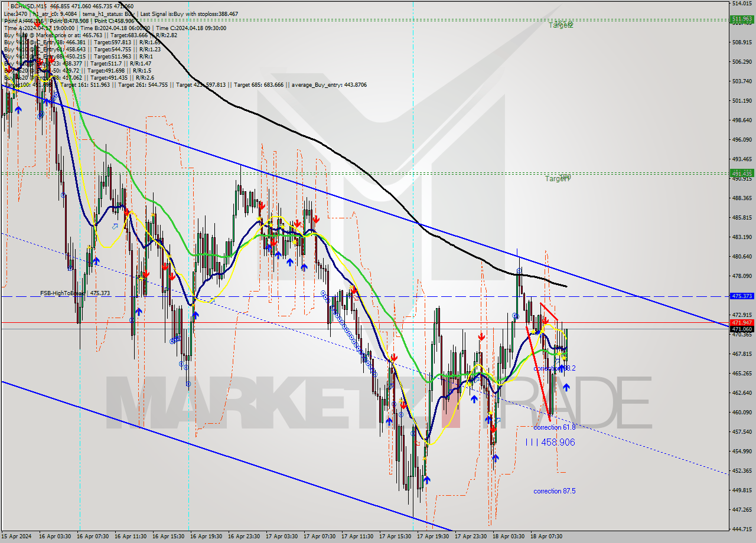756x543 pixels.
Task: Click the green 511.963 price tag
Action: pos(742,19)
